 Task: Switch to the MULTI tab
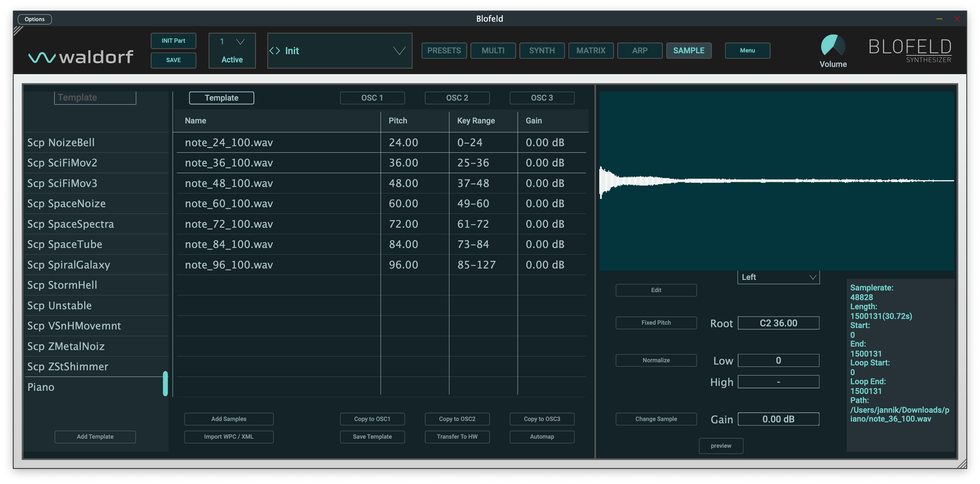tap(493, 50)
